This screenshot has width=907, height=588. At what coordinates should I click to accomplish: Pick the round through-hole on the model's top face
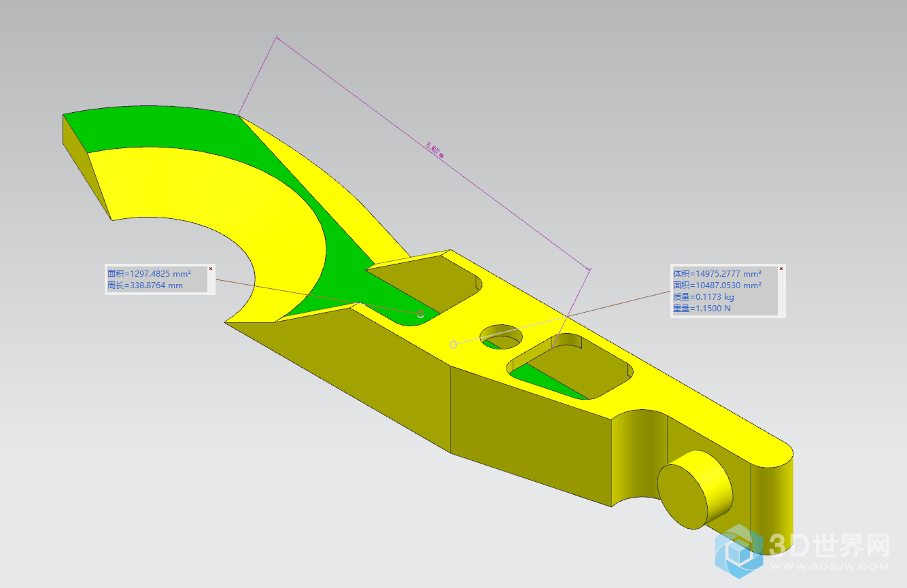(502, 336)
